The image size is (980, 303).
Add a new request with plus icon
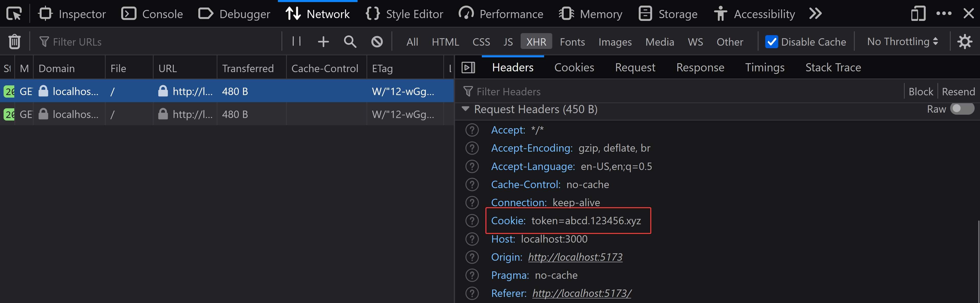pyautogui.click(x=323, y=41)
